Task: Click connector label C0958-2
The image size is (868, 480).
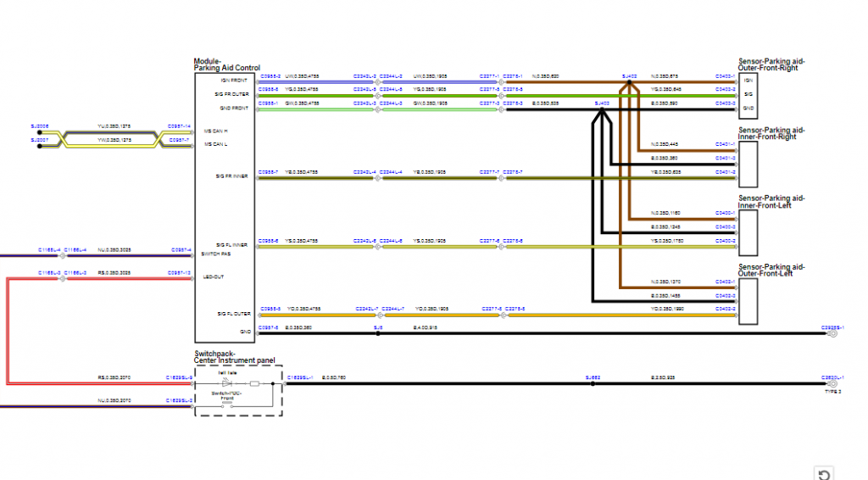Action: click(x=270, y=76)
